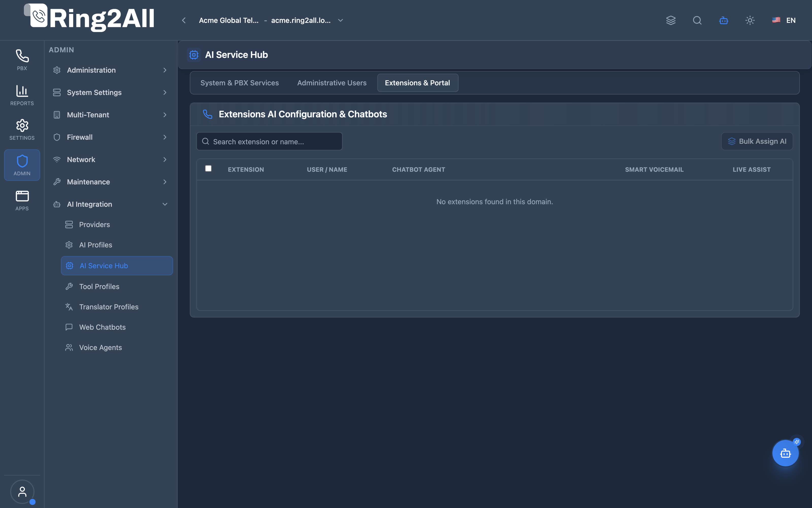Open the EN language selector
The height and width of the screenshot is (508, 812).
(784, 20)
